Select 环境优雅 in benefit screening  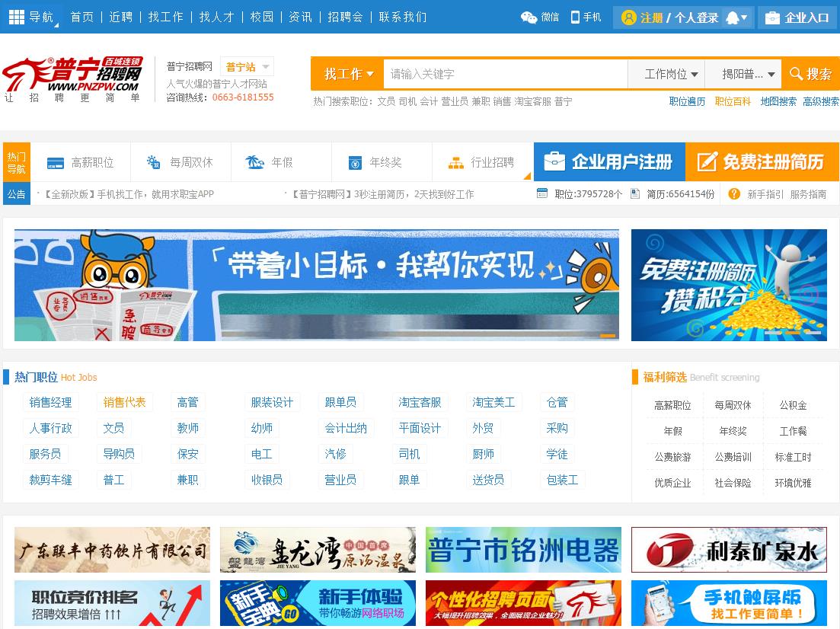click(793, 483)
